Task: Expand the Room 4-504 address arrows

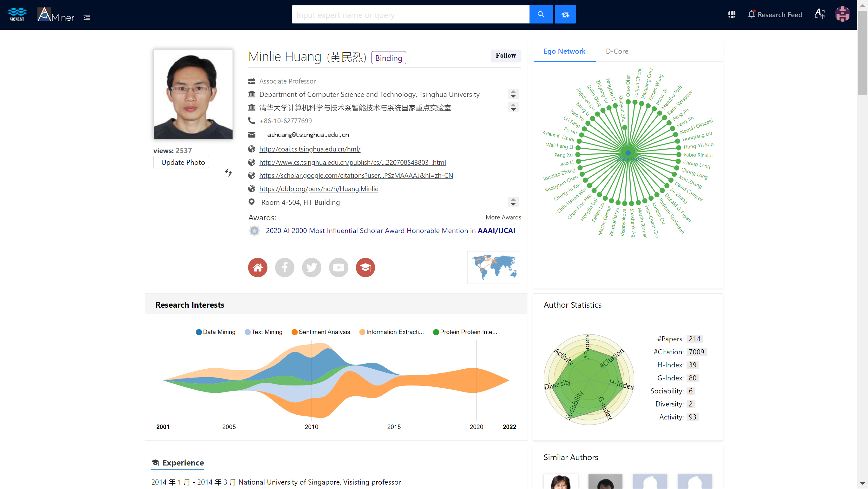Action: [513, 202]
